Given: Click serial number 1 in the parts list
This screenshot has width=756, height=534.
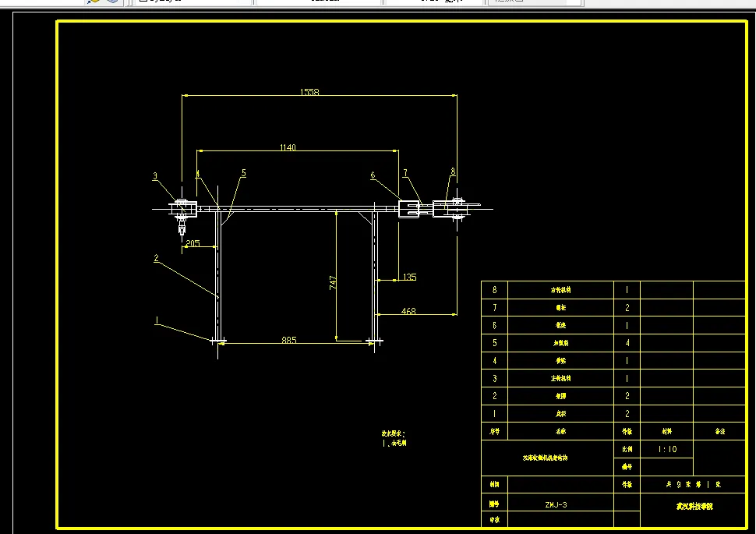Looking at the screenshot, I should 495,413.
